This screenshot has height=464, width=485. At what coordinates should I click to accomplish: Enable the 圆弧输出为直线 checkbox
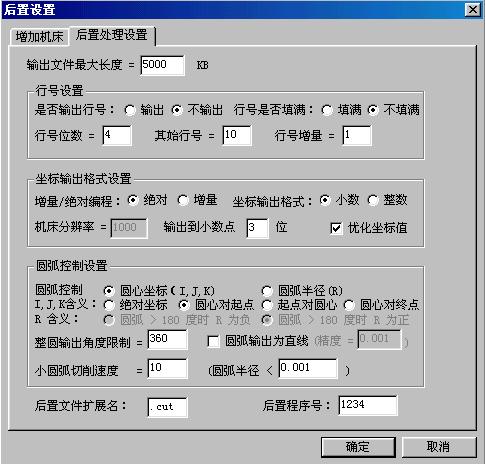click(x=213, y=341)
